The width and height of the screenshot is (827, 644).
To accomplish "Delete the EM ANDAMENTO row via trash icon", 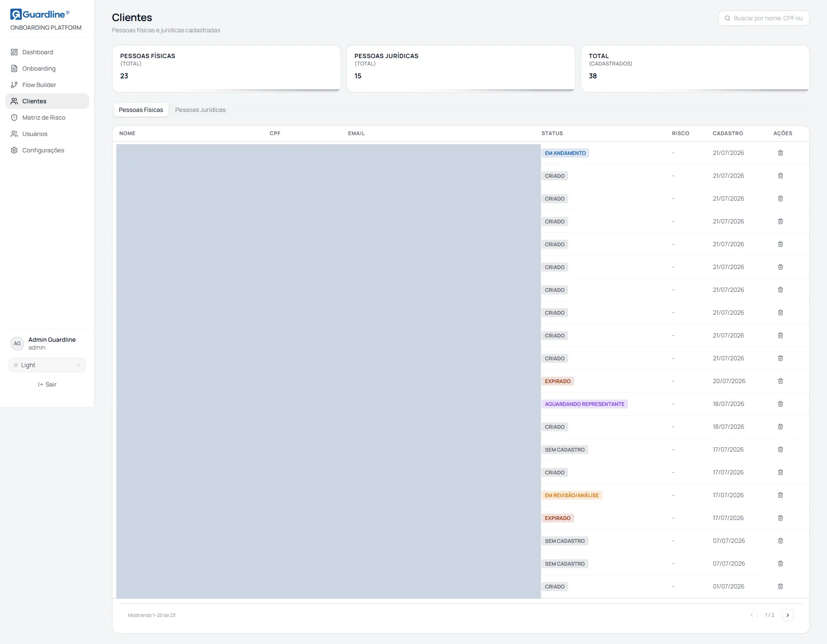I will click(x=780, y=153).
